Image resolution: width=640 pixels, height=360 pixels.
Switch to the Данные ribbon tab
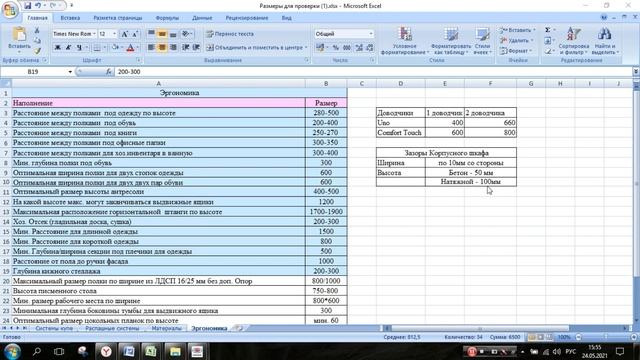(x=202, y=18)
